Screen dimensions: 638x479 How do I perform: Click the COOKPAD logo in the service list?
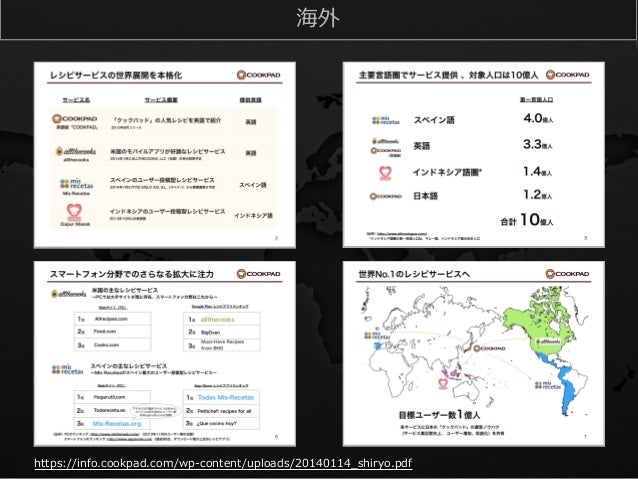(x=74, y=118)
